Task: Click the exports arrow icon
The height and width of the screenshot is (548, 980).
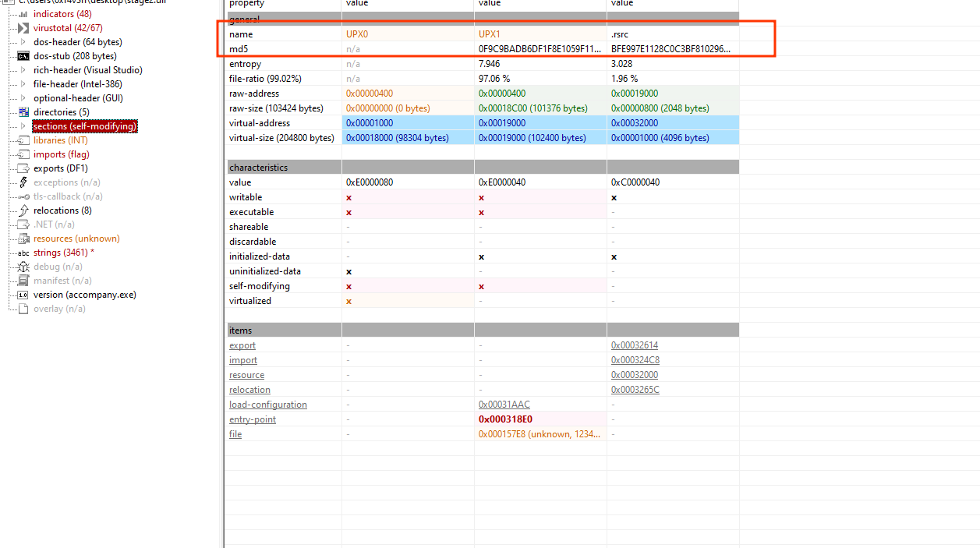Action: (x=23, y=168)
